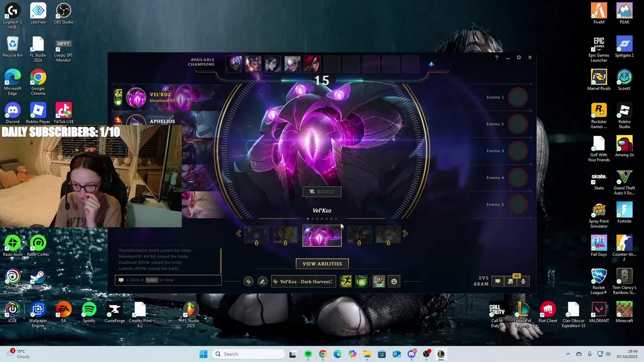644x362 pixels.
Task: Select the selected purple Vel'Koz skin thumbnail
Action: [x=322, y=236]
